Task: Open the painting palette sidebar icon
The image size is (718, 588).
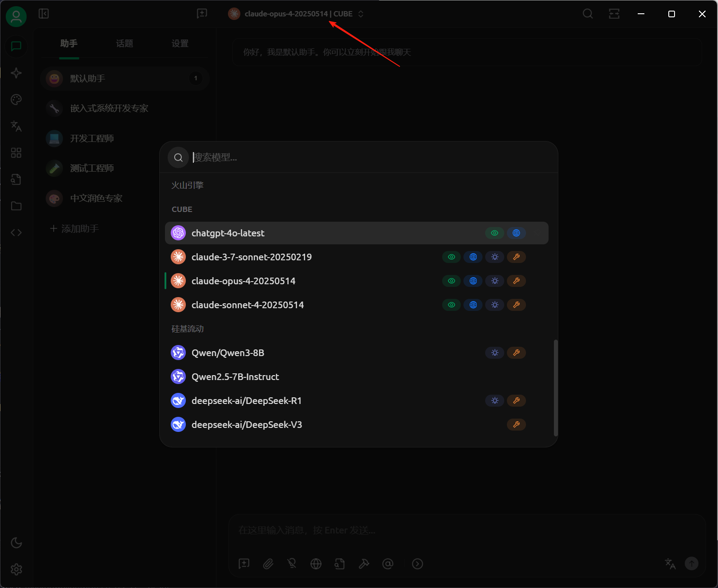Action: coord(16,99)
